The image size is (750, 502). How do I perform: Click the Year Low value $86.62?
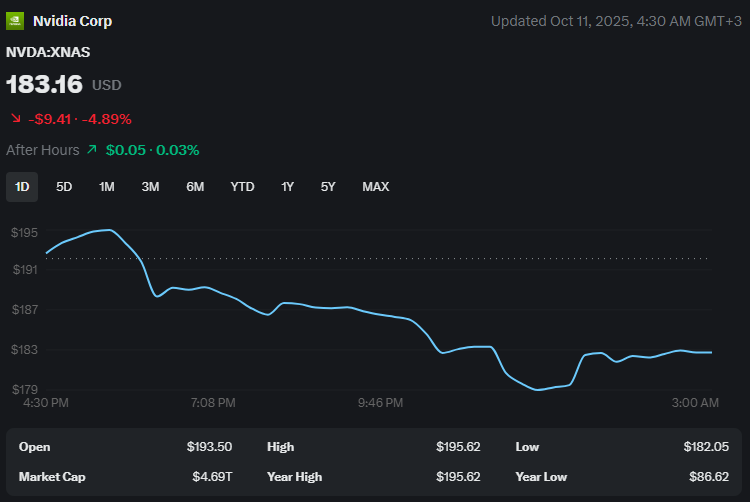tap(709, 477)
